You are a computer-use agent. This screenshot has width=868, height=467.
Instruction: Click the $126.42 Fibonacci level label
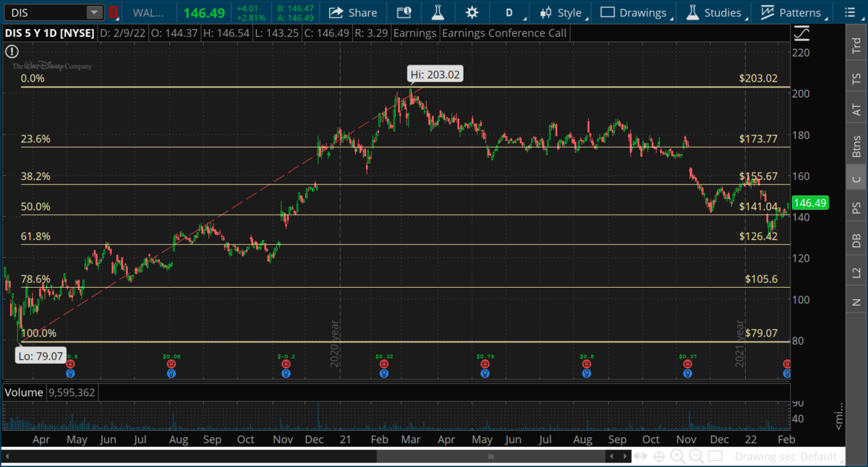click(x=758, y=236)
